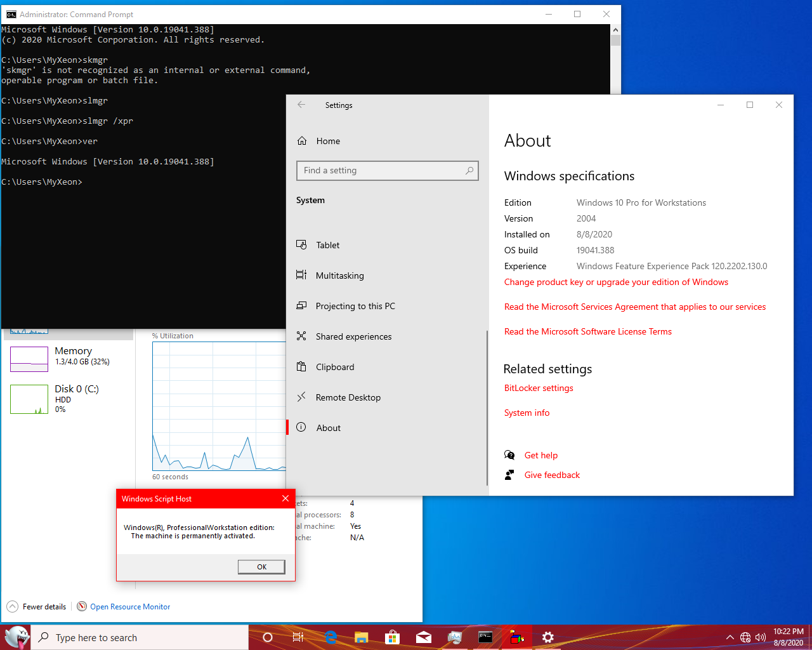
Task: Click the Disk 0 activity graph thumbnail
Action: coord(29,399)
